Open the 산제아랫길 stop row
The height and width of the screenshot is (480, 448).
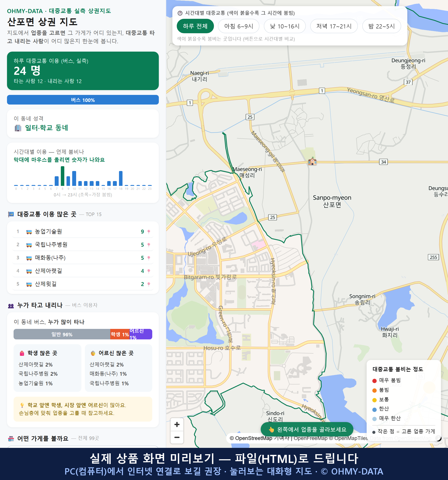[x=83, y=271]
